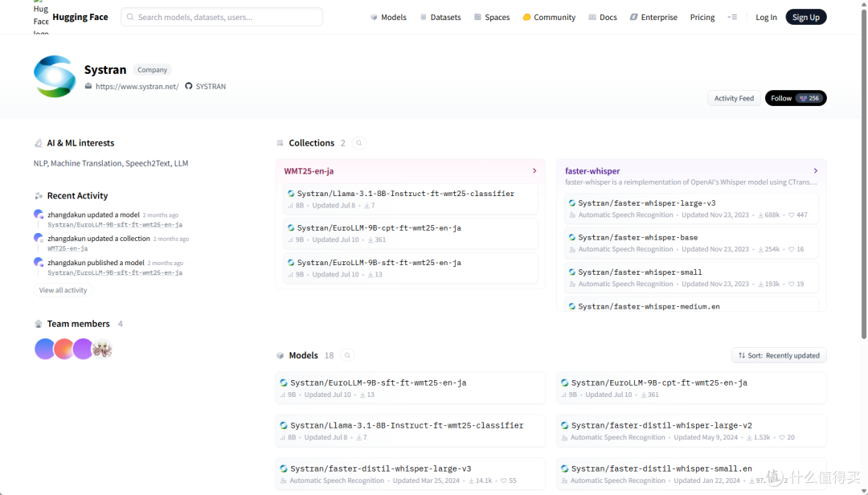Open Llama-3.1-8B-Instruct-ft-wmt25-classifier in WMT25 collection
The height and width of the screenshot is (495, 868).
click(410, 199)
